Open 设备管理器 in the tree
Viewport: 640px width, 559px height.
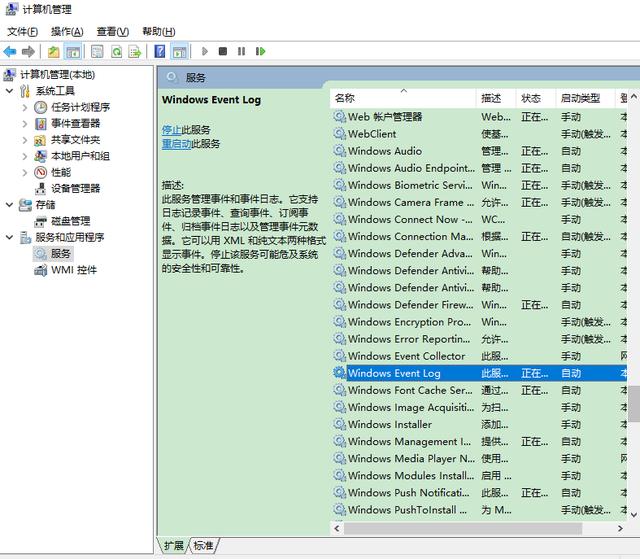76,189
